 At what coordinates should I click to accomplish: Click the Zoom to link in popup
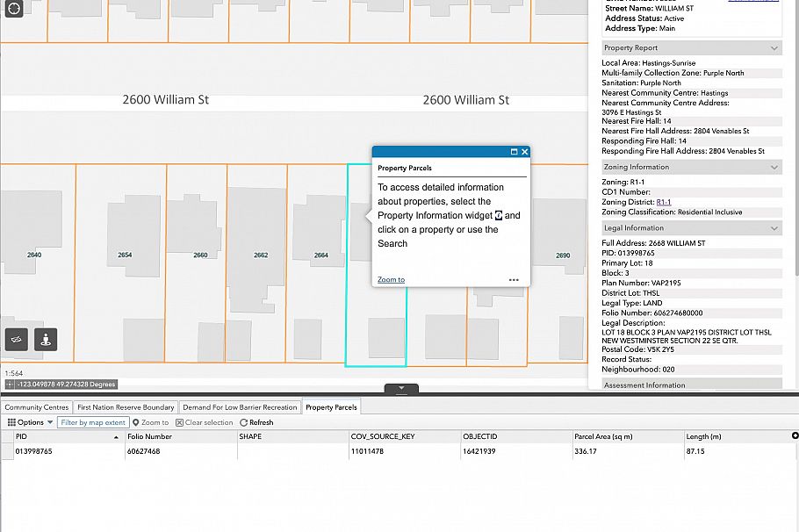(391, 280)
